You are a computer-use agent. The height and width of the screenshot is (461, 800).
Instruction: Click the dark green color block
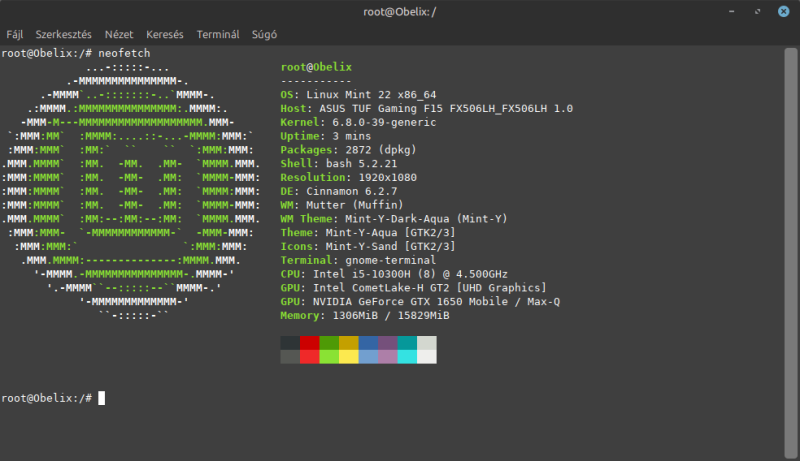pyautogui.click(x=329, y=343)
